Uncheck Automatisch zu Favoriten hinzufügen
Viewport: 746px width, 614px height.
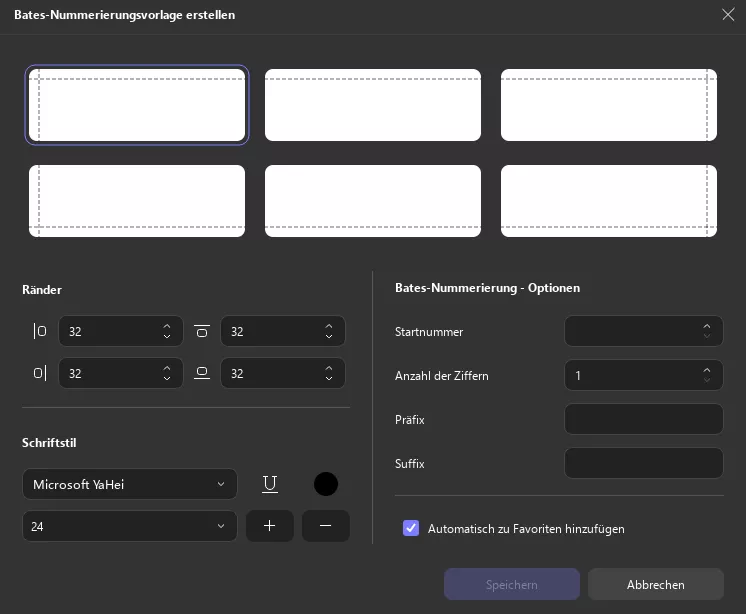click(x=411, y=528)
